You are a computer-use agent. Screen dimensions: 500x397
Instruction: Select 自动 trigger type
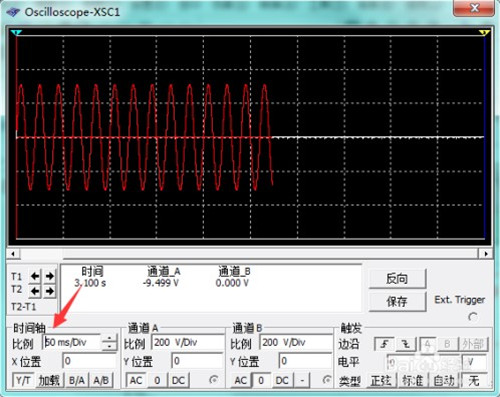(x=444, y=380)
